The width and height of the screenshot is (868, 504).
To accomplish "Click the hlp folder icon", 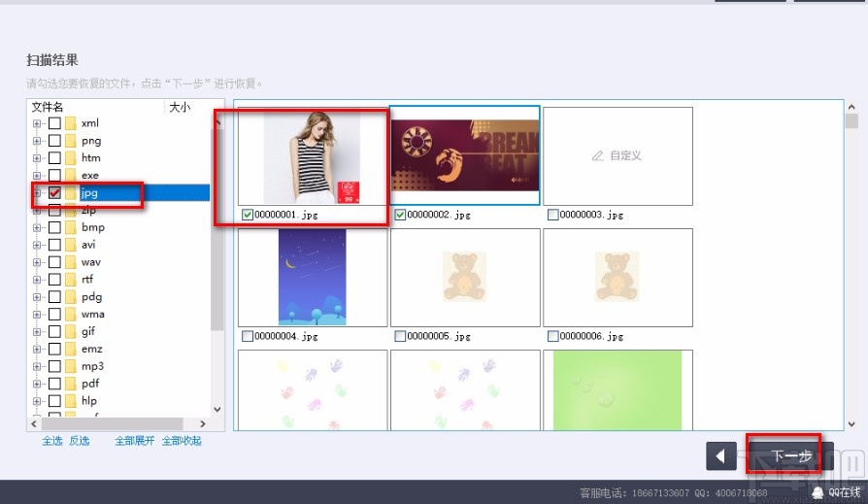I will point(70,401).
